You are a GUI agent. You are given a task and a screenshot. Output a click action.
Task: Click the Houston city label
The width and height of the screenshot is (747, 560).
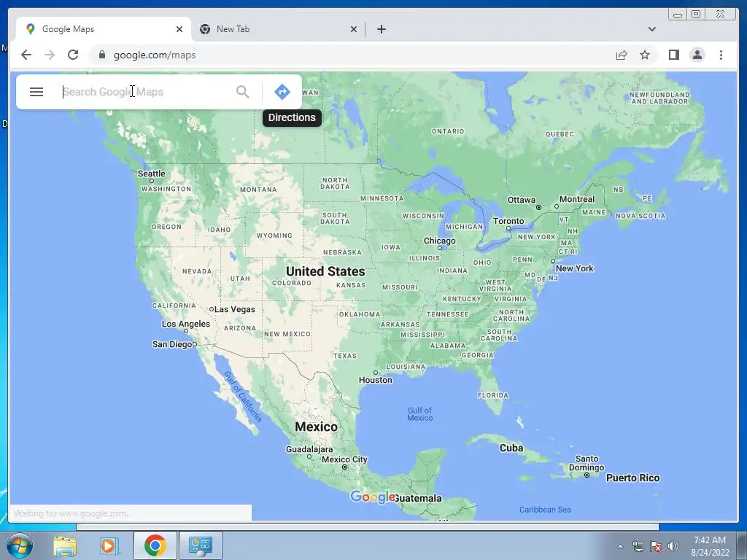(376, 380)
